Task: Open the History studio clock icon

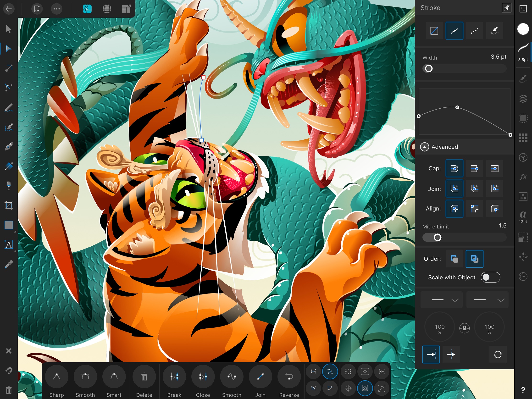Action: coord(523,277)
